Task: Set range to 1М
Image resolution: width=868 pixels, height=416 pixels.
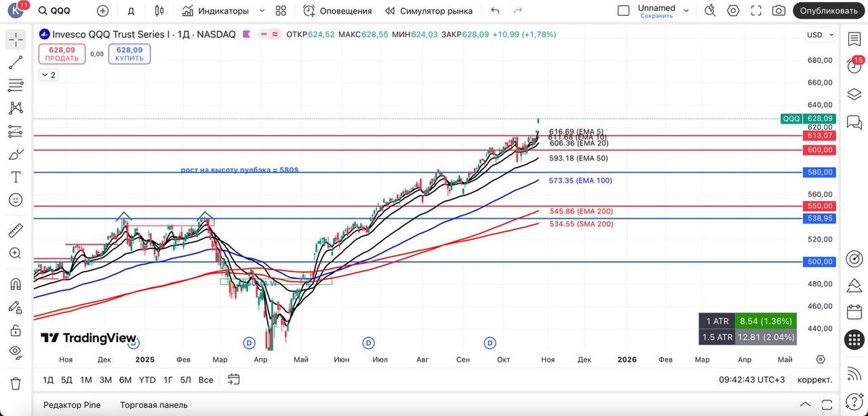Action: 86,380
